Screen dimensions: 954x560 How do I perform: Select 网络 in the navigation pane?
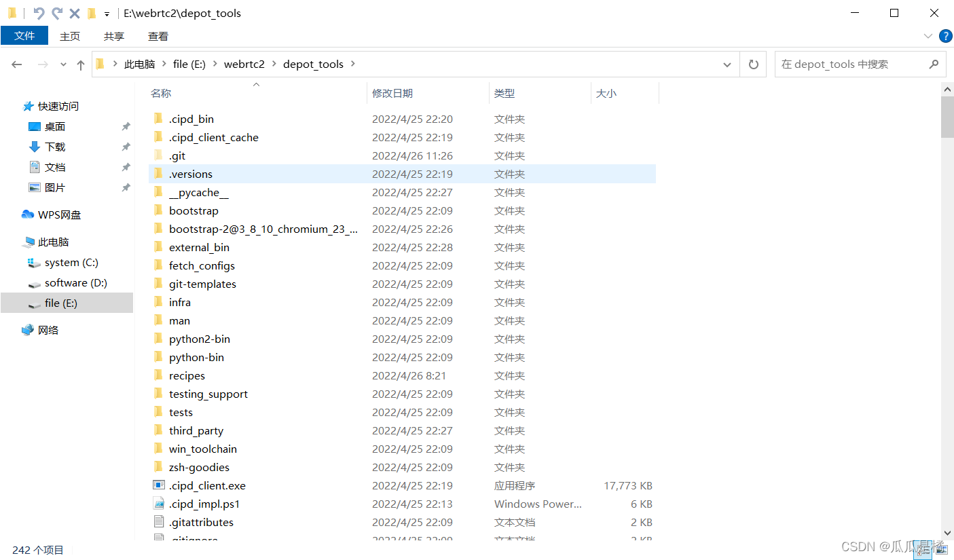[x=48, y=330]
